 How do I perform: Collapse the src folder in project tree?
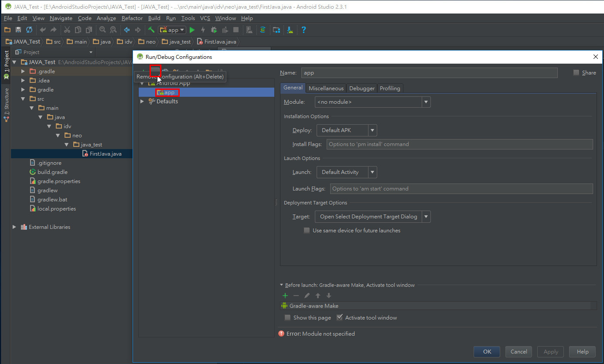click(x=23, y=99)
